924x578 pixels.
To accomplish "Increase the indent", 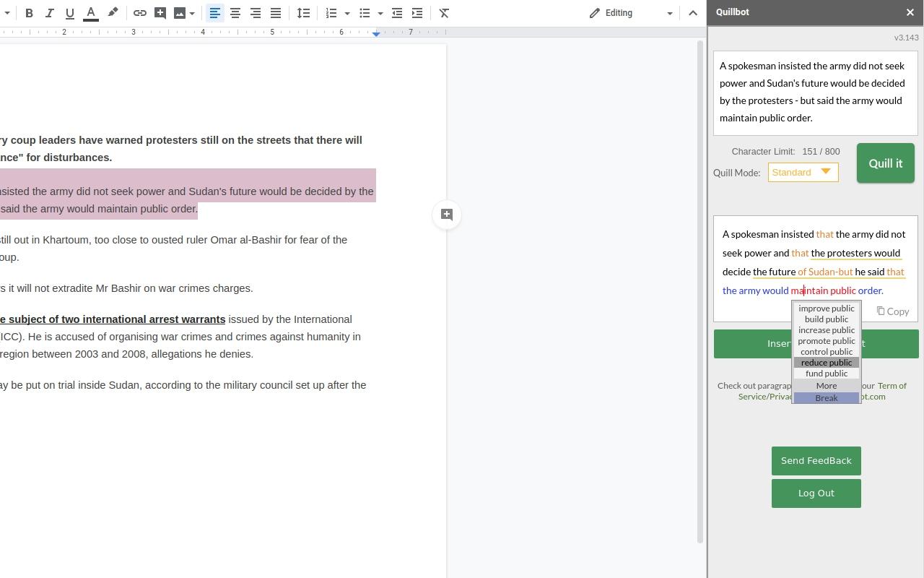I will click(x=417, y=13).
